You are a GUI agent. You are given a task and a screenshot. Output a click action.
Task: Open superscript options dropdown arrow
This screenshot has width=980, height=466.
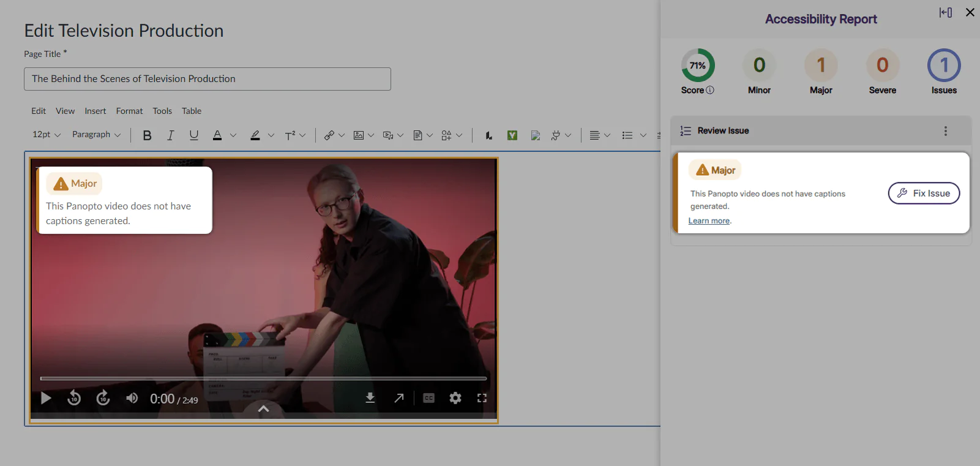(302, 135)
